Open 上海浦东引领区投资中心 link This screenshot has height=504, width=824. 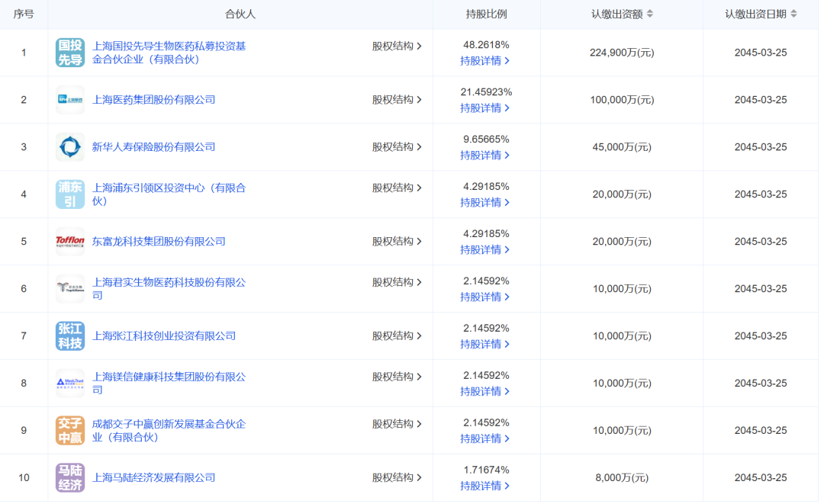click(169, 194)
